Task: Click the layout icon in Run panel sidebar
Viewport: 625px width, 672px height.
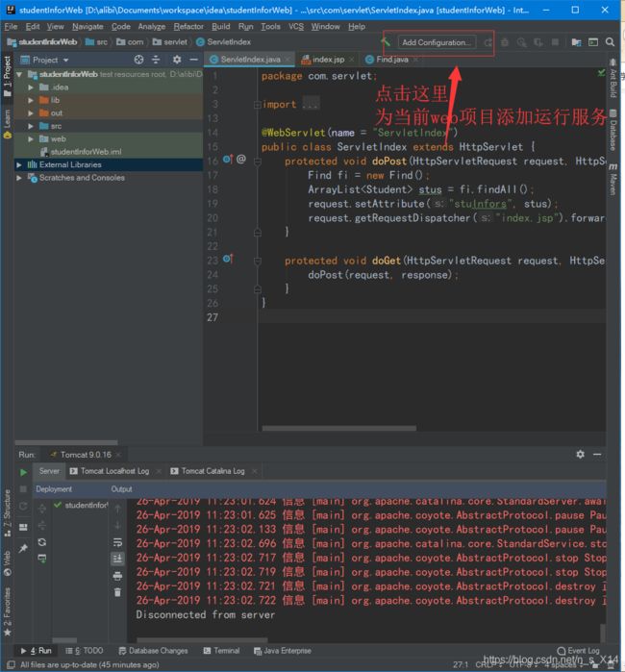Action: pyautogui.click(x=23, y=527)
